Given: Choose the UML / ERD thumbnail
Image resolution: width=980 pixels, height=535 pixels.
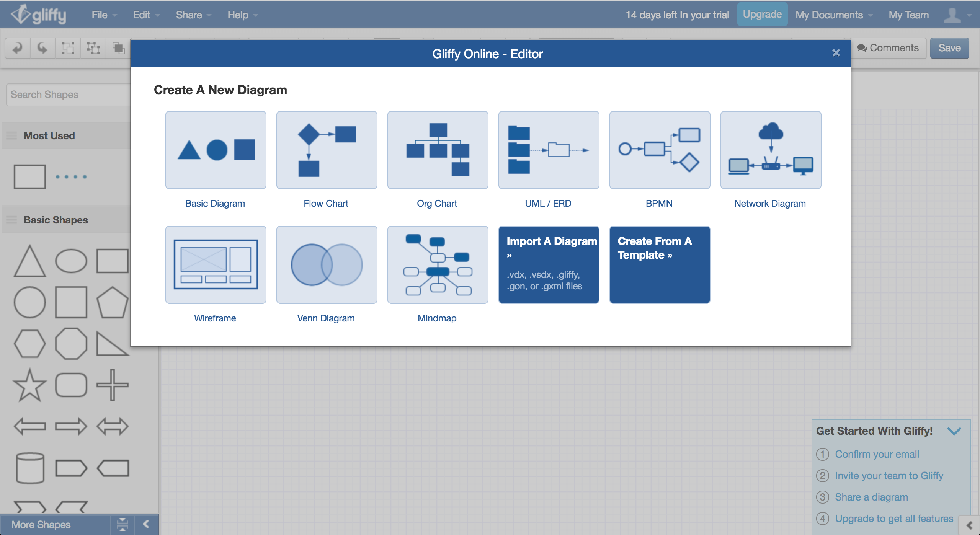Looking at the screenshot, I should pos(549,150).
